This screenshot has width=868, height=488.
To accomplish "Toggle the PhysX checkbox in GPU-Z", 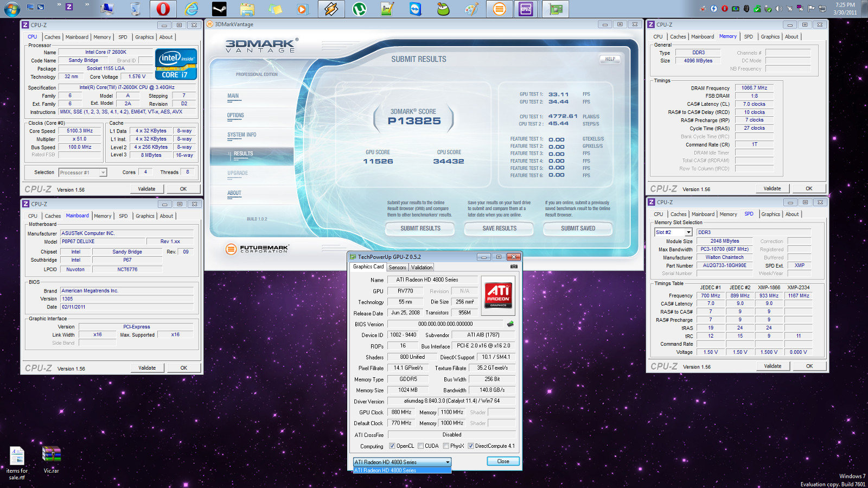I will click(446, 446).
